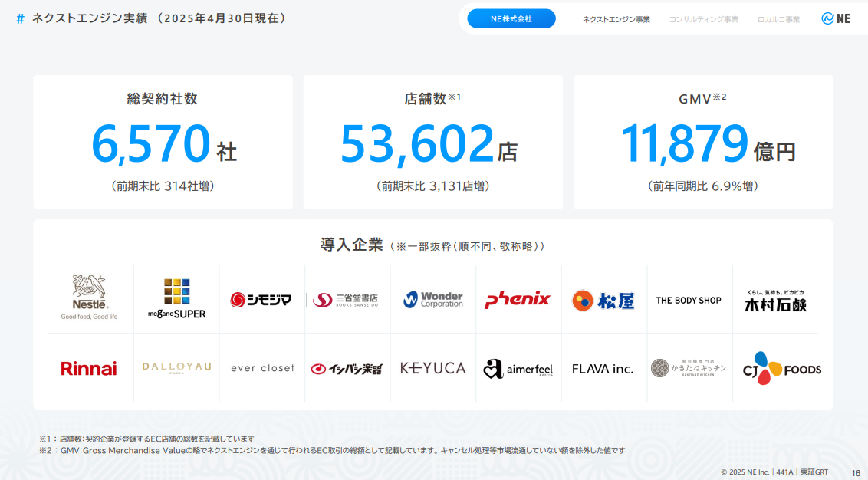
Task: Click the 11,879 億円 figure
Action: pos(708,144)
